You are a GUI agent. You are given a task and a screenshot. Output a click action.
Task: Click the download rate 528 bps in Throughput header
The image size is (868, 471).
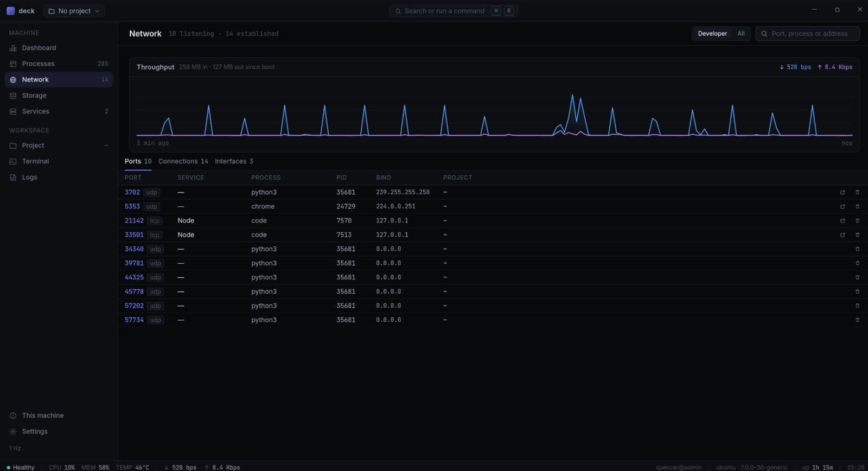795,67
